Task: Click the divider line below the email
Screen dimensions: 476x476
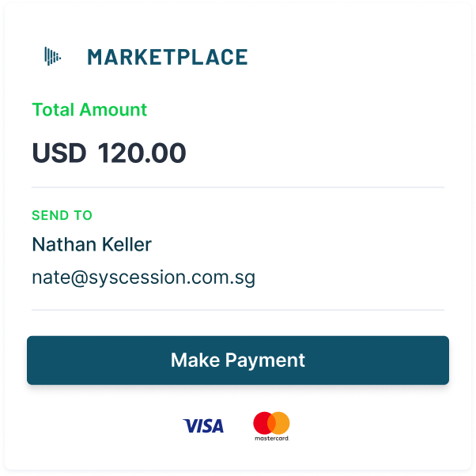Action: [237, 310]
